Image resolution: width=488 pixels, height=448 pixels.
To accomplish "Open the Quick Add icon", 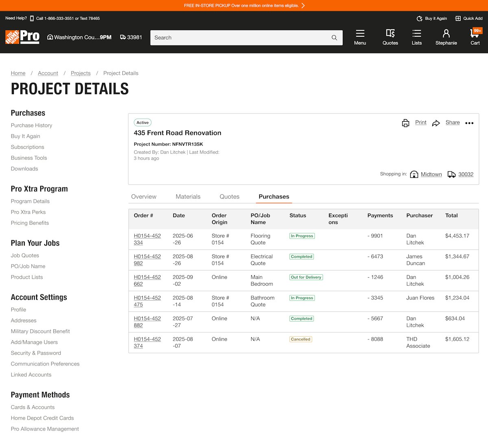I will tap(458, 18).
